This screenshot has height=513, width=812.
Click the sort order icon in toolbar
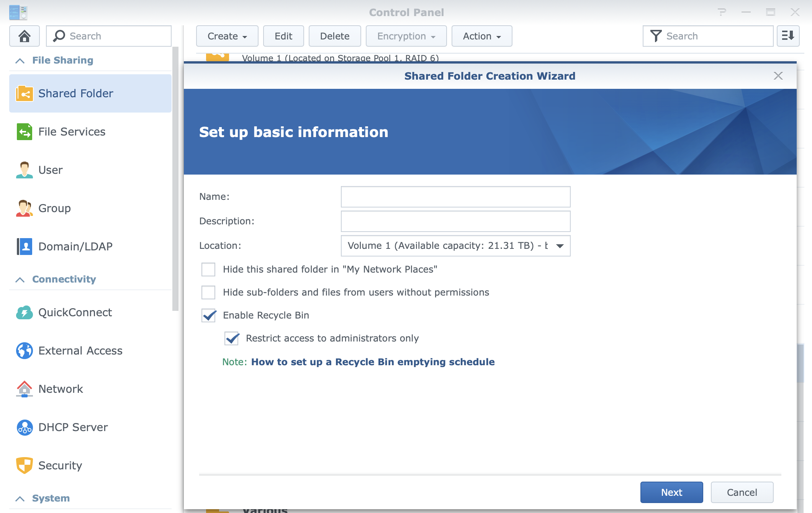pyautogui.click(x=788, y=36)
